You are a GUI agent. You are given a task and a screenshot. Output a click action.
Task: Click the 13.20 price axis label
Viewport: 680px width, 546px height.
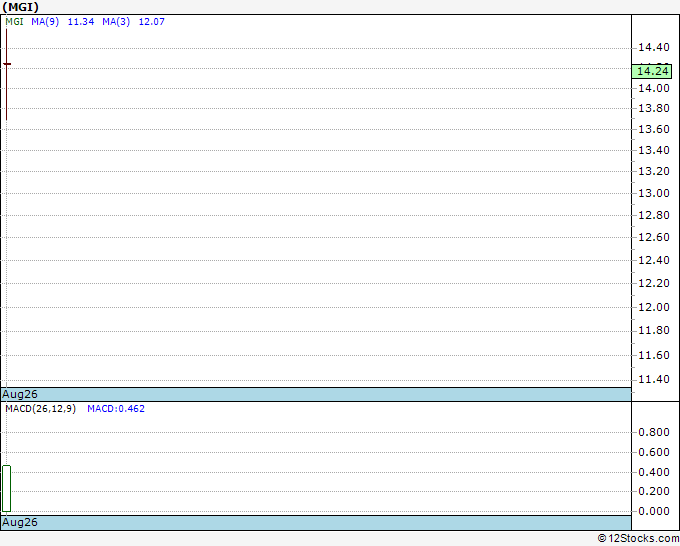pos(654,171)
